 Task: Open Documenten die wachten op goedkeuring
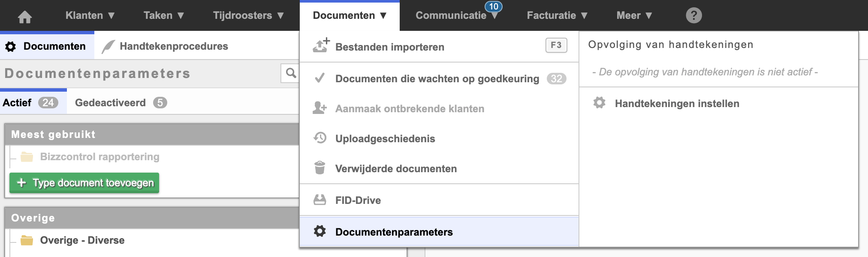coord(437,79)
